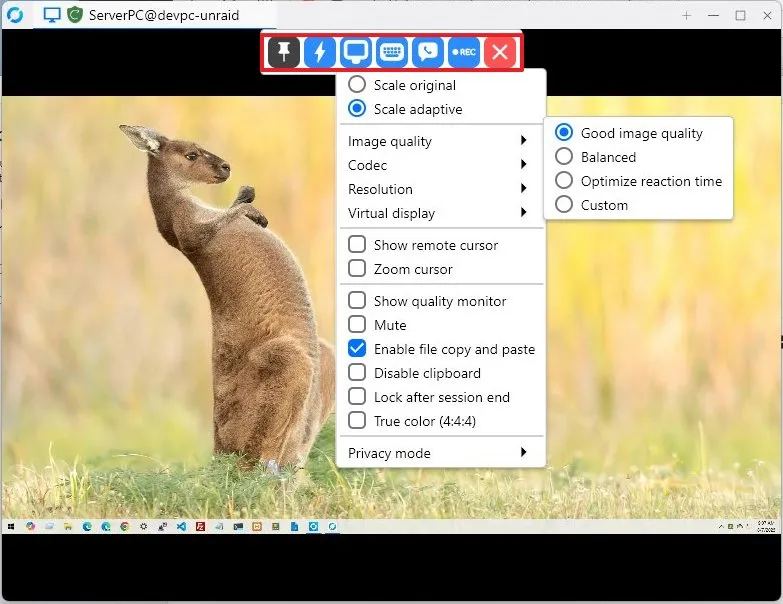Open the chat and voice call button
This screenshot has height=604, width=783.
pyautogui.click(x=427, y=52)
